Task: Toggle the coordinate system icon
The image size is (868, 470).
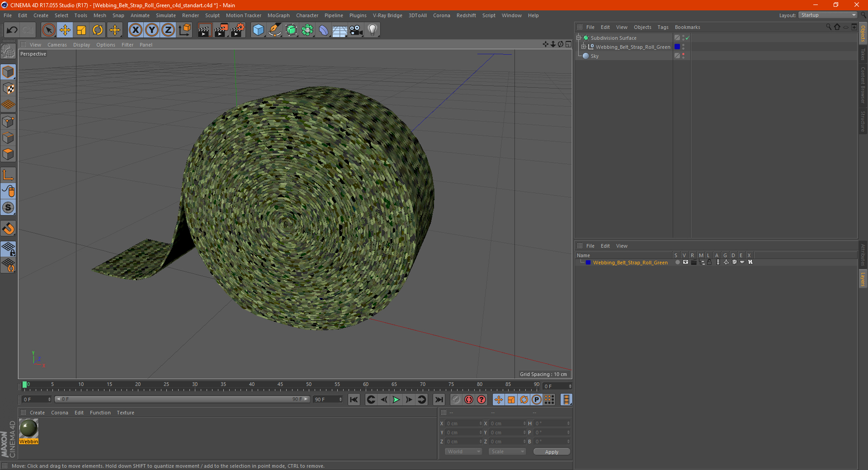Action: [x=184, y=30]
